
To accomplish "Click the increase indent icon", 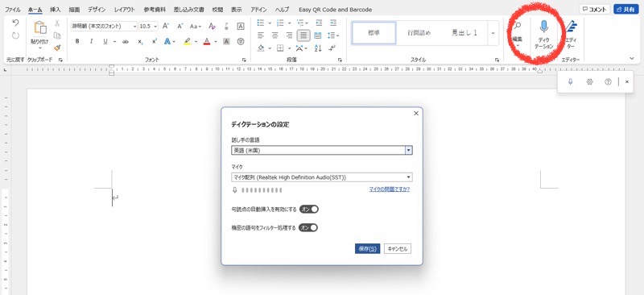I will 333,23.
